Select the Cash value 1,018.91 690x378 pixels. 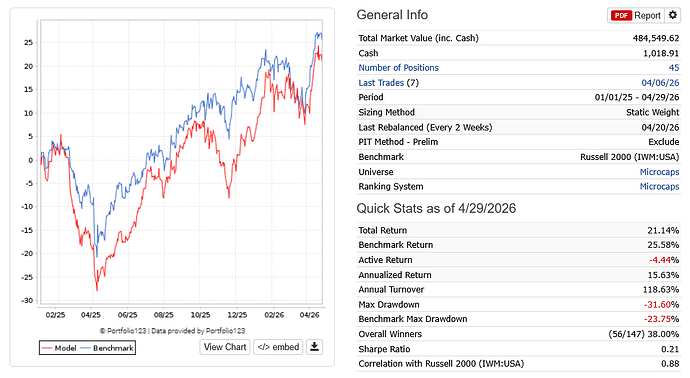pyautogui.click(x=661, y=53)
